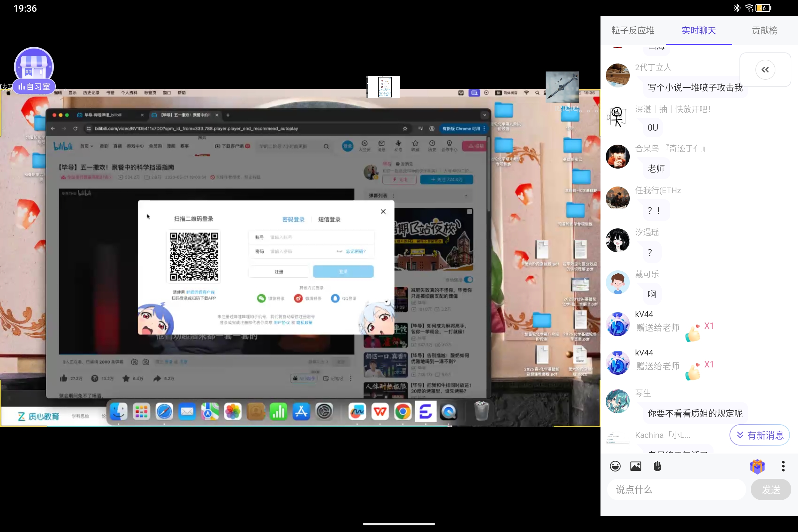
Task: Click the blue 登录 login button in dialog
Action: click(343, 271)
